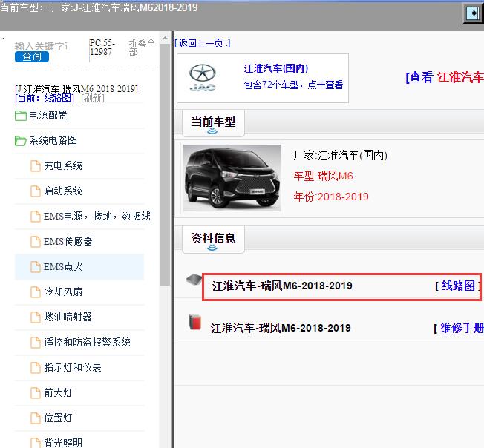484x448 pixels.
Task: Click the 折叠全部 collapse-all link
Action: [142, 47]
